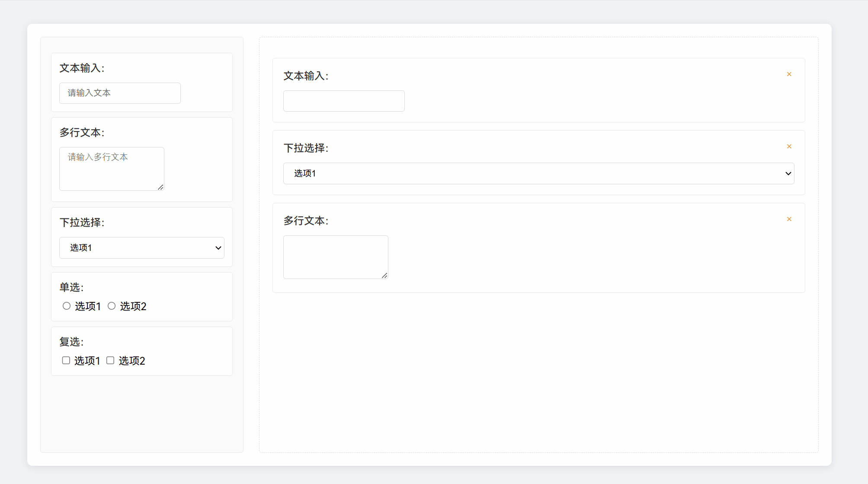The image size is (868, 484).
Task: Click the resize handle of the canvas textarea
Action: click(x=385, y=276)
